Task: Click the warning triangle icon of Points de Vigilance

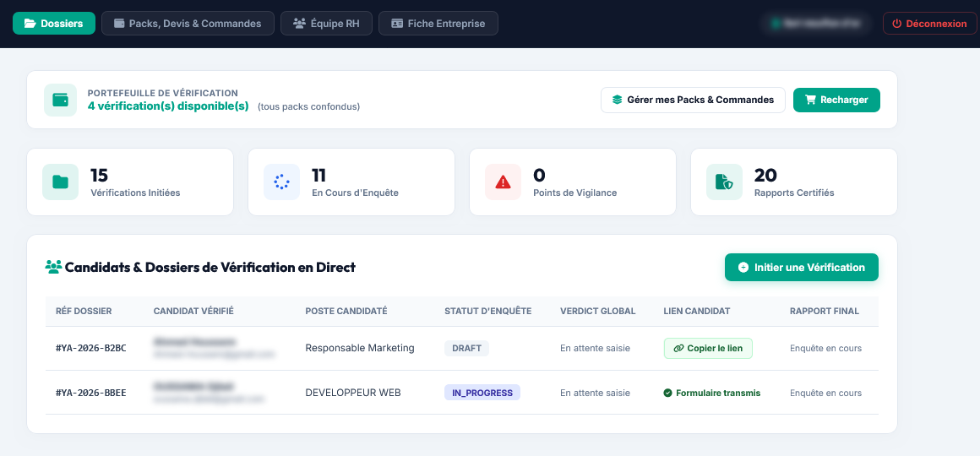Action: pos(504,182)
